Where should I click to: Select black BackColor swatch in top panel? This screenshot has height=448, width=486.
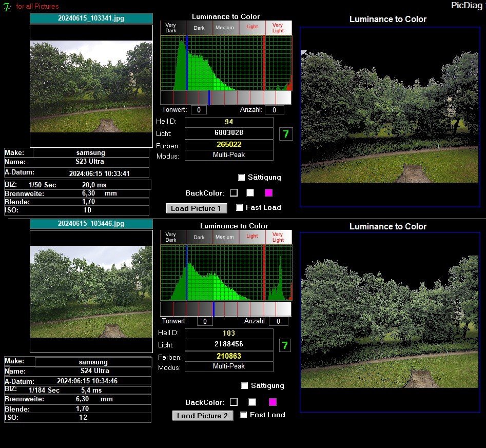click(x=234, y=193)
